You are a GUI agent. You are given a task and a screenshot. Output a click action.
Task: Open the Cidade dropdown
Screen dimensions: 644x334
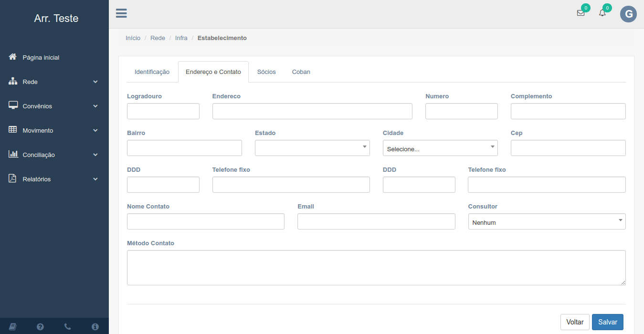440,148
